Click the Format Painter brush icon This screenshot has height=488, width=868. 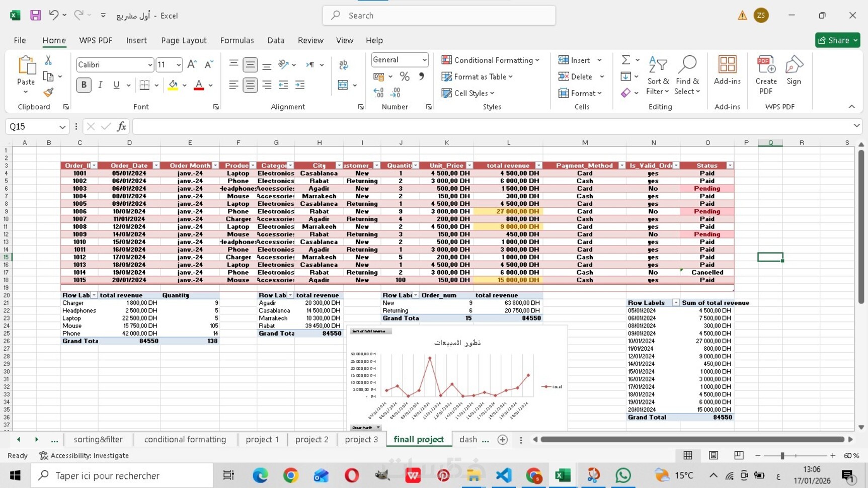[x=48, y=93]
